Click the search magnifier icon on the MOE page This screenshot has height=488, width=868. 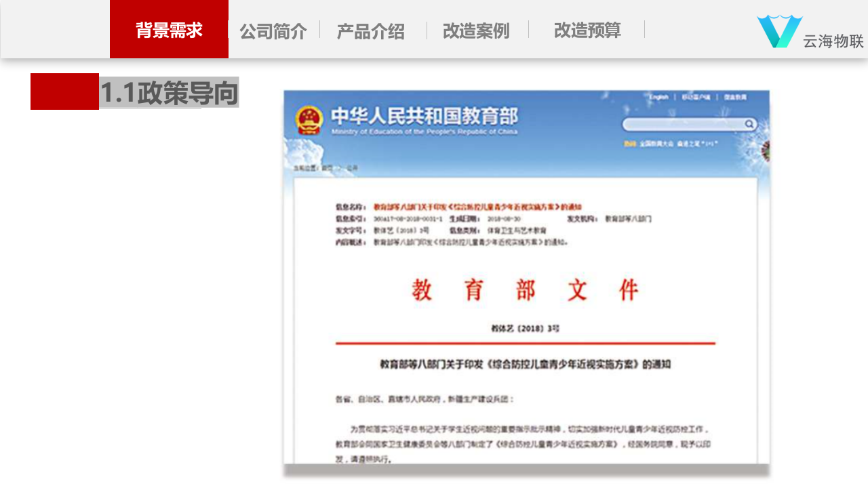pyautogui.click(x=750, y=124)
